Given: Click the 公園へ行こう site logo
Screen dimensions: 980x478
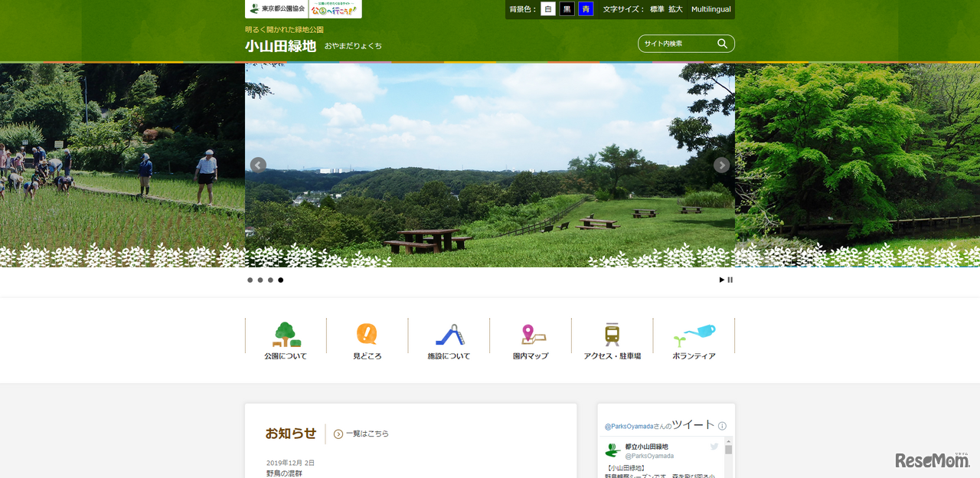Looking at the screenshot, I should (x=332, y=9).
